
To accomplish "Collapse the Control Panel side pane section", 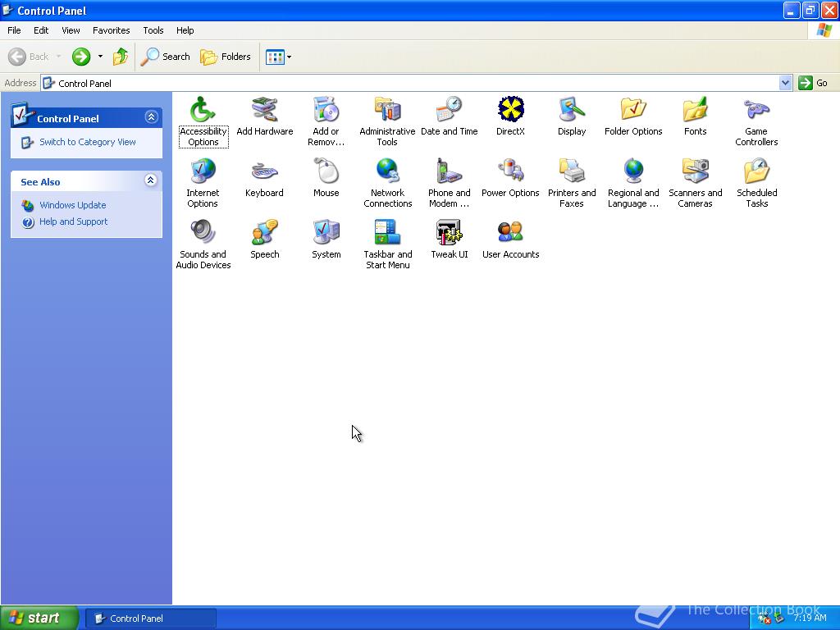I will click(x=152, y=116).
